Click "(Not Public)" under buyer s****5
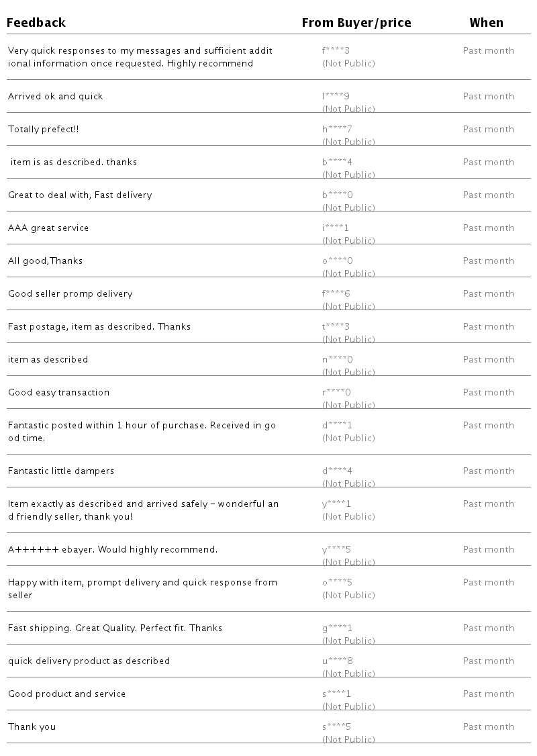The width and height of the screenshot is (537, 756). coord(348,739)
